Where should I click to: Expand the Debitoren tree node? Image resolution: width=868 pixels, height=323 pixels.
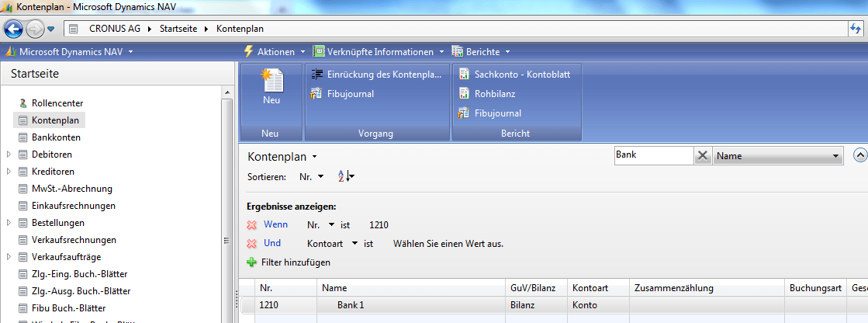pyautogui.click(x=9, y=154)
